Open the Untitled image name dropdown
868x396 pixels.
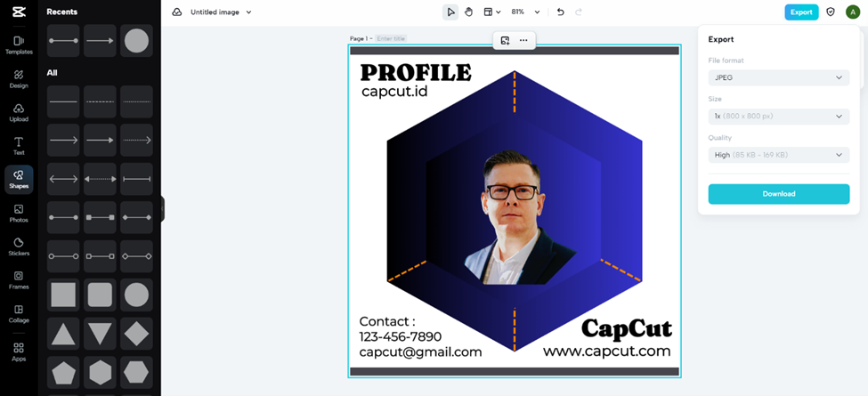coord(221,12)
